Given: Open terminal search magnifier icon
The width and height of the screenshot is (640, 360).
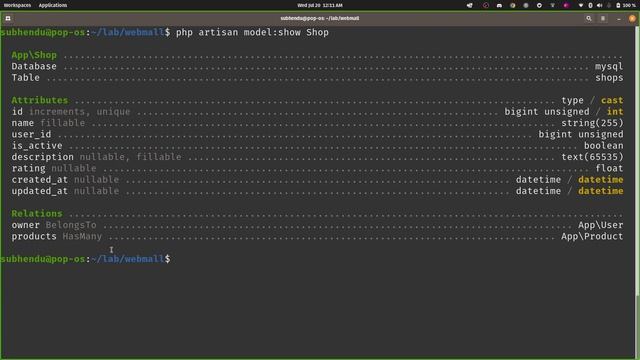Looking at the screenshot, I should 589,18.
